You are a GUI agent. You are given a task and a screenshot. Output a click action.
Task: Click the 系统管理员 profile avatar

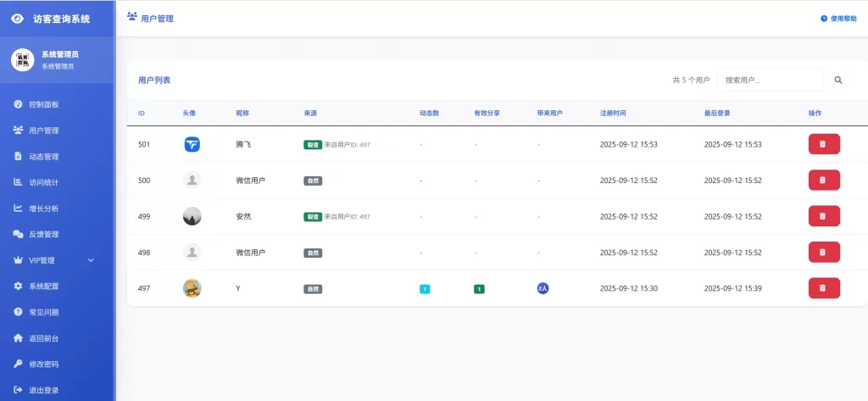23,59
